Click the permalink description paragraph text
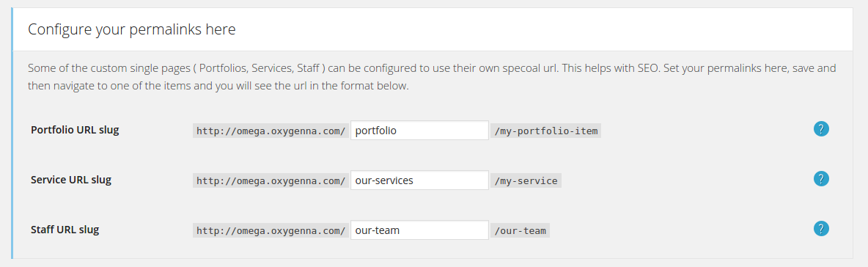The image size is (868, 267). point(432,78)
